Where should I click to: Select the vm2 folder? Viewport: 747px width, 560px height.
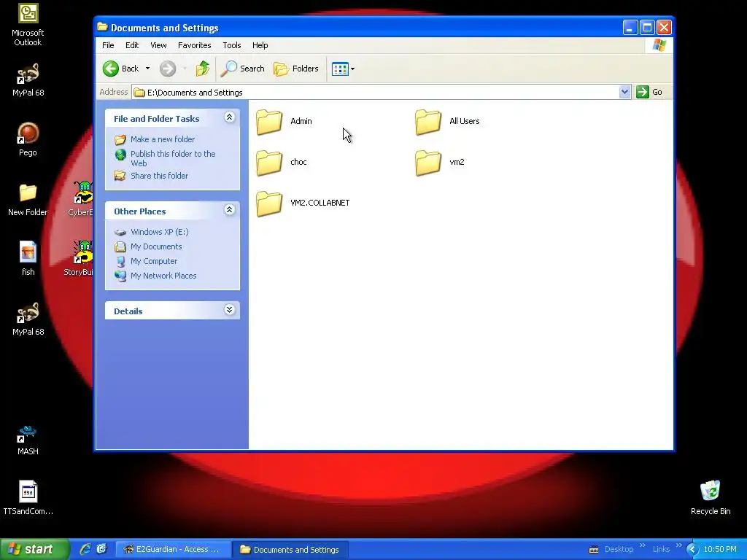(439, 163)
